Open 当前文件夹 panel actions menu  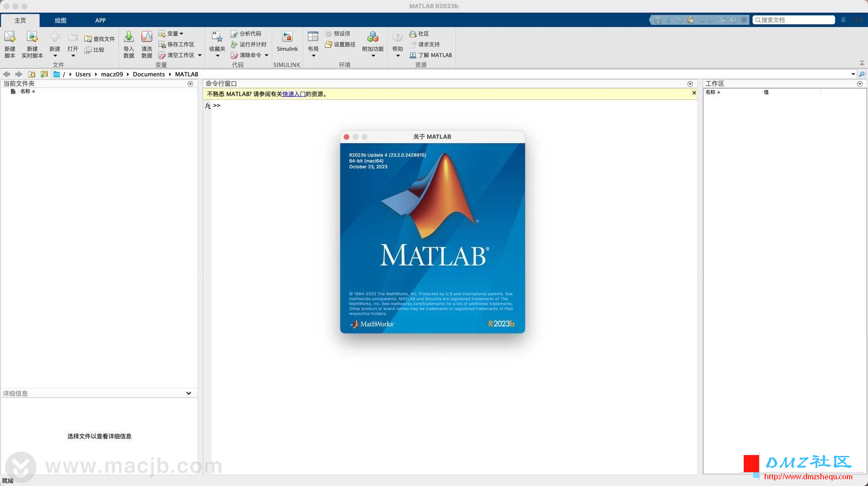click(190, 84)
